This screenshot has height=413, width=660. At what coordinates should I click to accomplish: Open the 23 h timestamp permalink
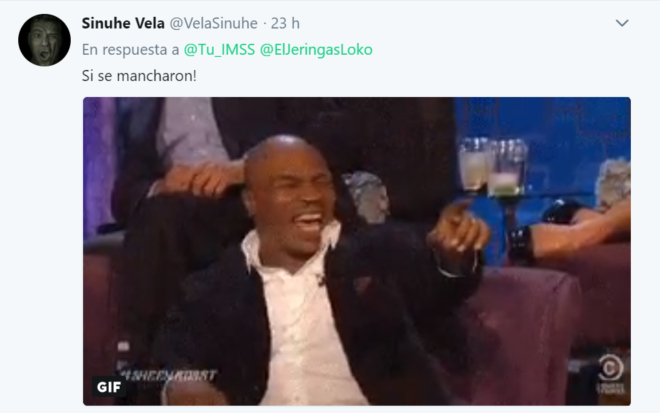coord(285,23)
